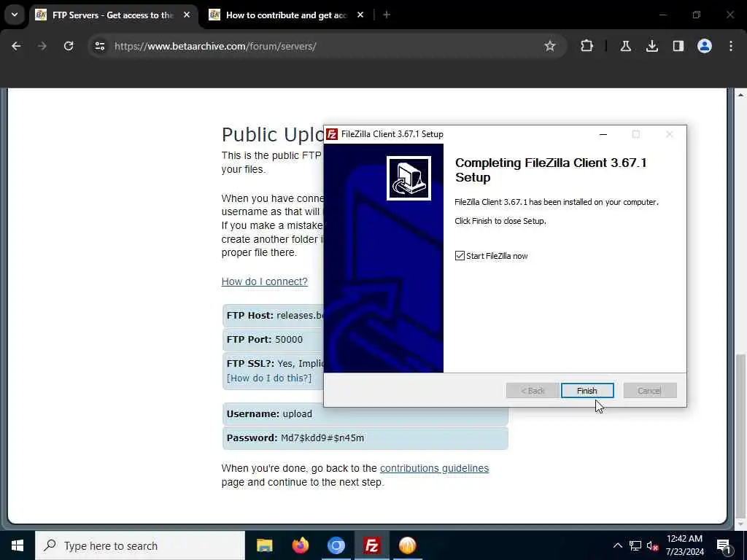Click the scrollbar up arrow
This screenshot has height=560, width=747.
[x=740, y=96]
